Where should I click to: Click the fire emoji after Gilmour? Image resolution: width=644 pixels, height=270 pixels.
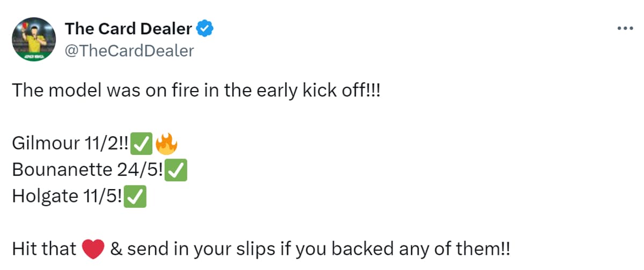(x=166, y=145)
